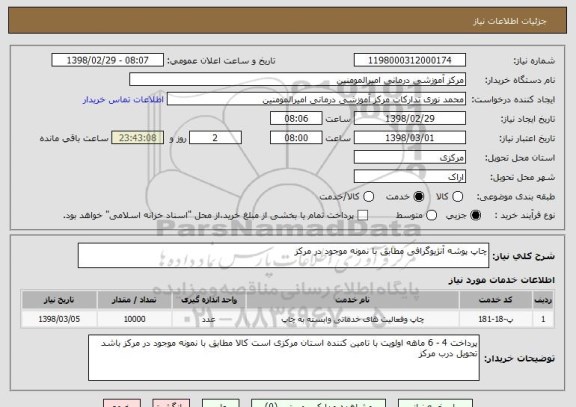Enable the اسناد خزانه اسلامی payment checkbox

(x=363, y=215)
